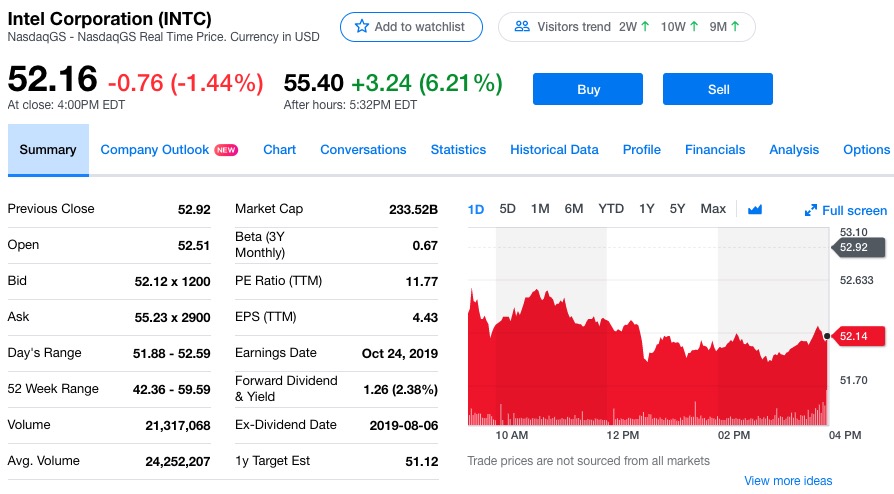The width and height of the screenshot is (894, 494).
Task: Click the 10W up arrow trend indicator
Action: tap(694, 26)
